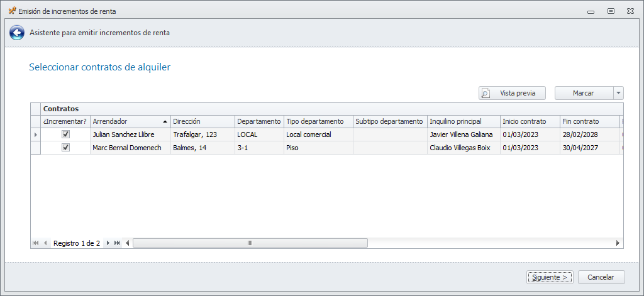The height and width of the screenshot is (296, 644).
Task: Click the Vista previa magnifier icon
Action: (486, 93)
